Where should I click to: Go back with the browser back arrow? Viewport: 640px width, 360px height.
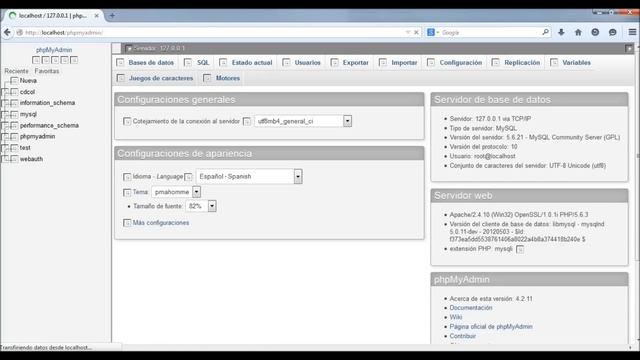[x=7, y=32]
